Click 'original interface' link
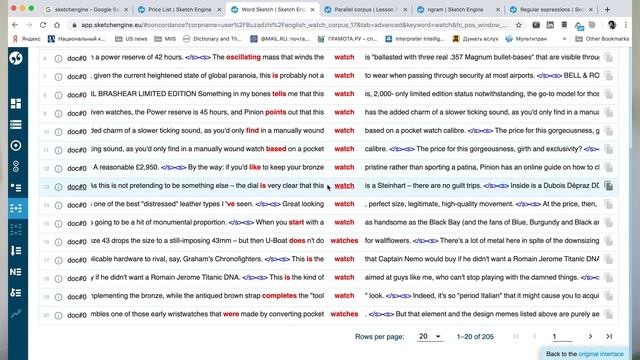The height and width of the screenshot is (360, 640). click(x=601, y=354)
